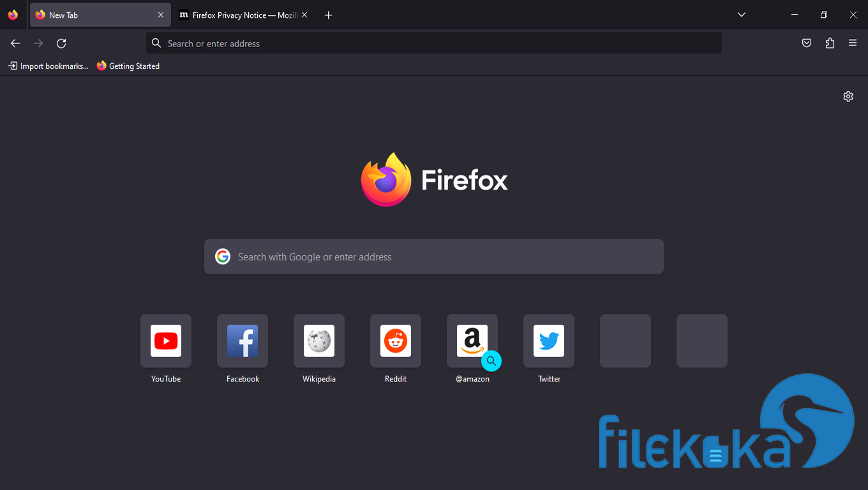Open the Getting Started bookmark
This screenshot has width=868, height=490.
coord(128,66)
